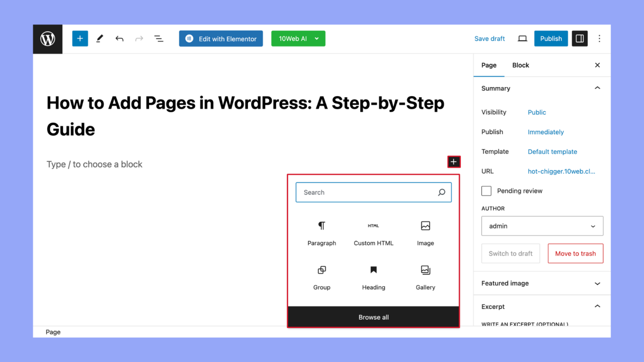
Task: Collapse the Summary section
Action: [x=597, y=88]
